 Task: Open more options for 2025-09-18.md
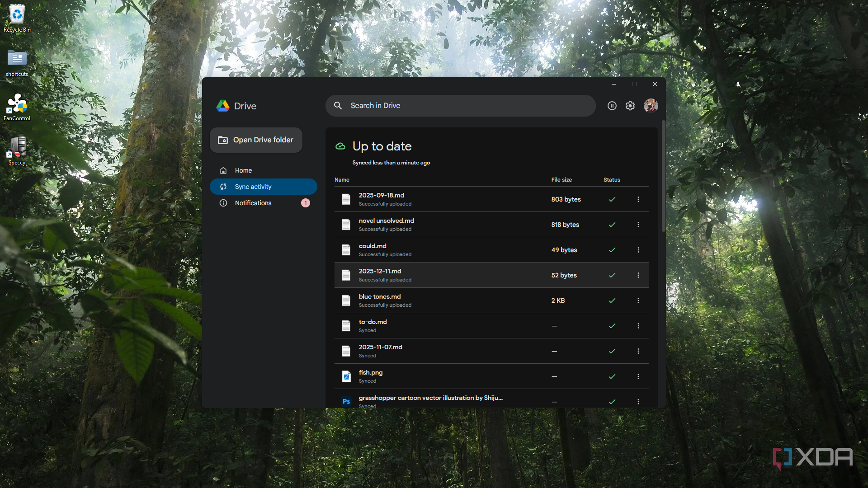638,199
